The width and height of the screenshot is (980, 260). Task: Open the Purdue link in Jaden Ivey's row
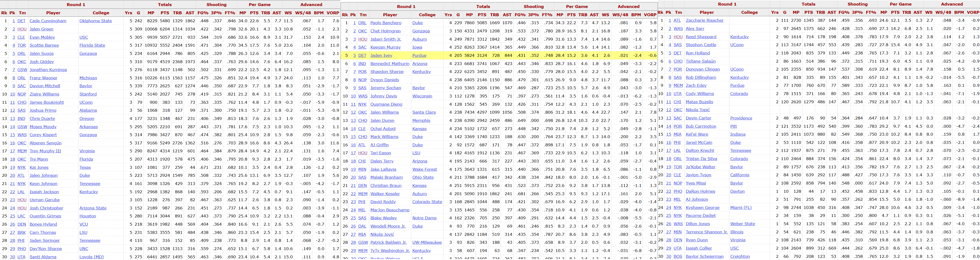419,55
